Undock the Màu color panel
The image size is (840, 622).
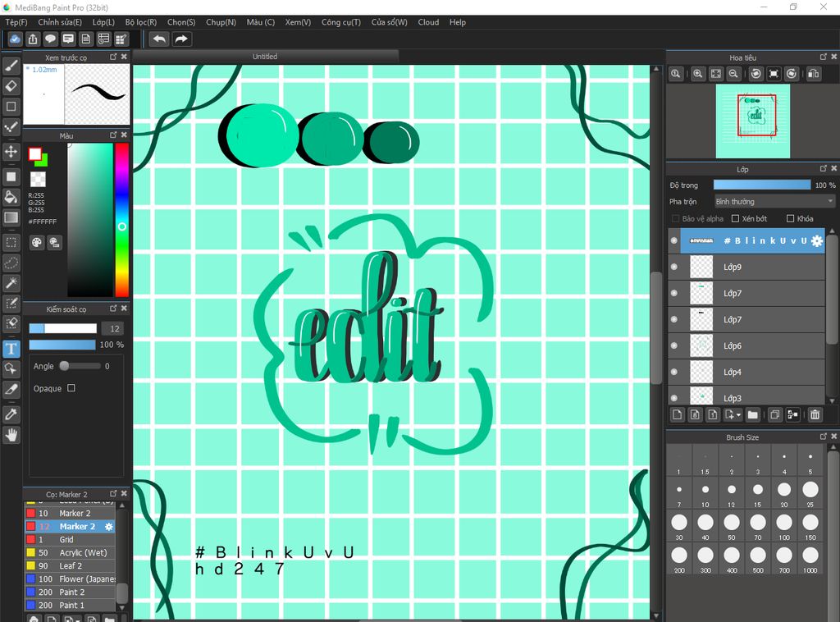click(113, 135)
